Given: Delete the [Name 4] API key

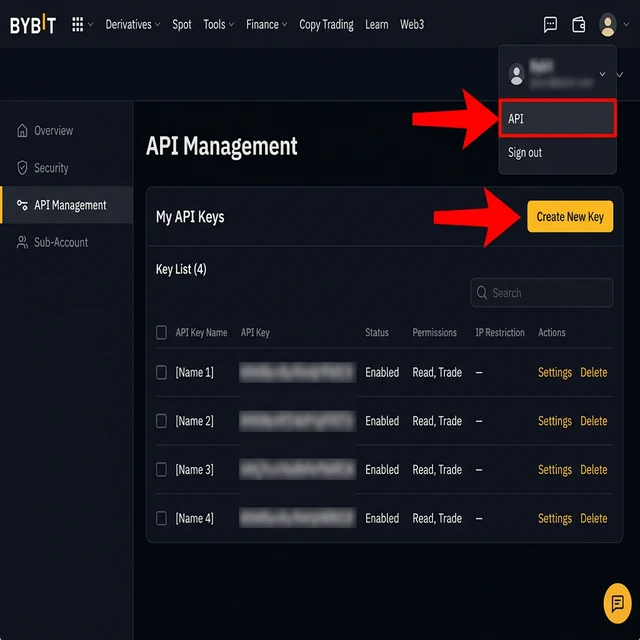Looking at the screenshot, I should 593,518.
